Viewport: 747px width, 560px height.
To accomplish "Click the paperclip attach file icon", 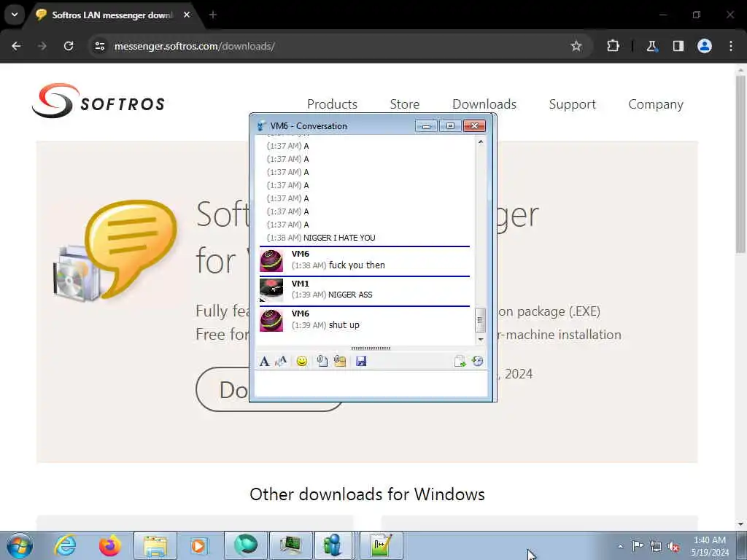I will [322, 362].
